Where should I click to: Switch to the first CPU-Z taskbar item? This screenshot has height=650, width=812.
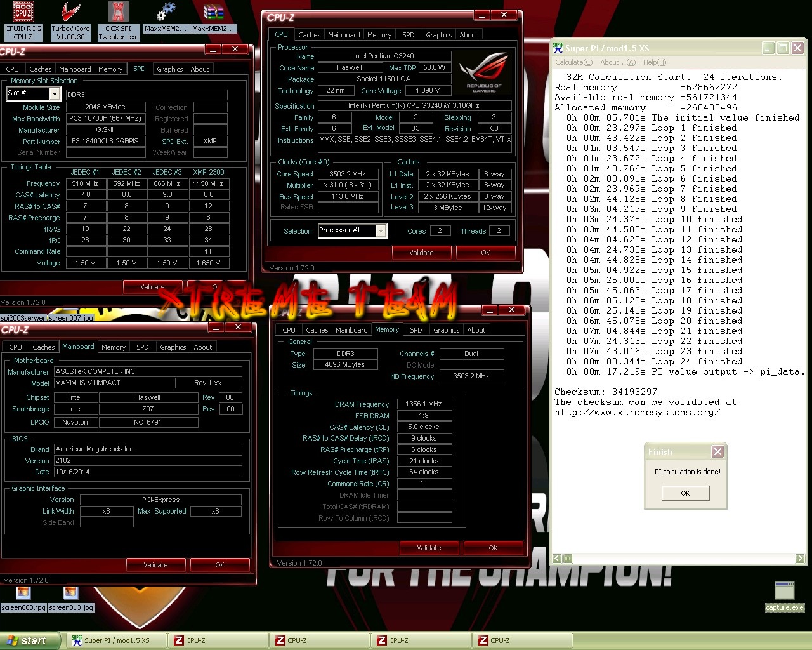(218, 640)
